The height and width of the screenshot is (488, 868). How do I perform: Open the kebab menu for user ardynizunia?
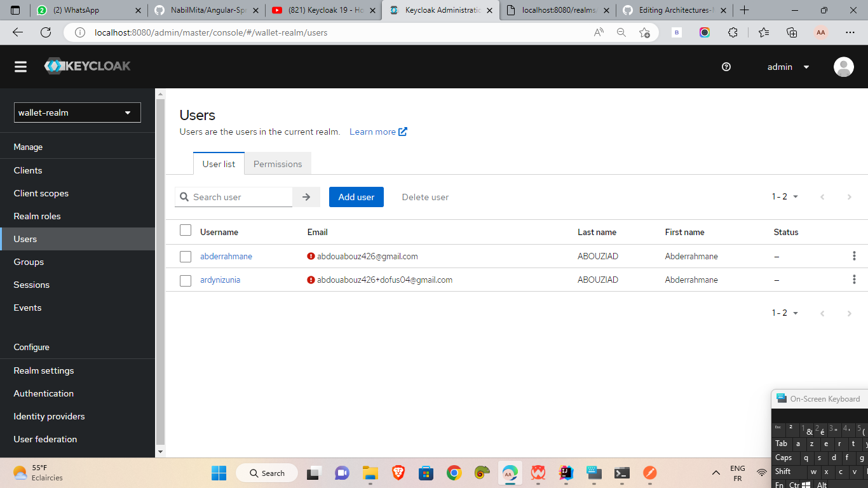pyautogui.click(x=855, y=280)
